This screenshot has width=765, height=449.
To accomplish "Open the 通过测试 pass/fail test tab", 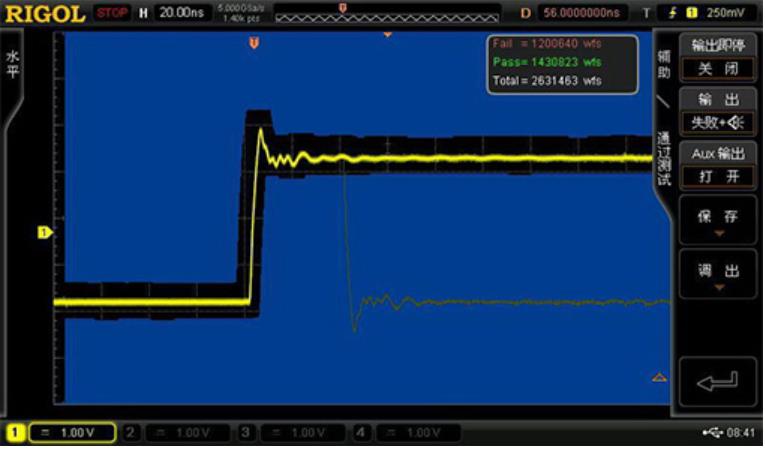I will 662,158.
